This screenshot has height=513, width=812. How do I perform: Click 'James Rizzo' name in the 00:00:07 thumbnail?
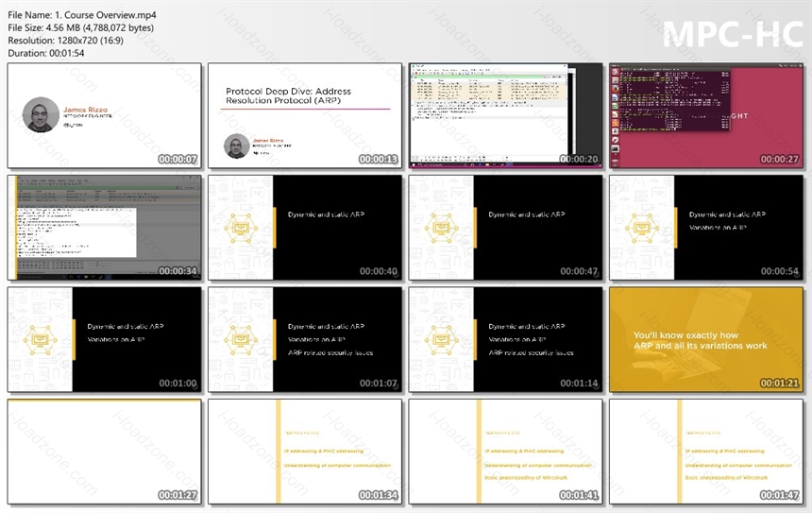click(x=85, y=110)
